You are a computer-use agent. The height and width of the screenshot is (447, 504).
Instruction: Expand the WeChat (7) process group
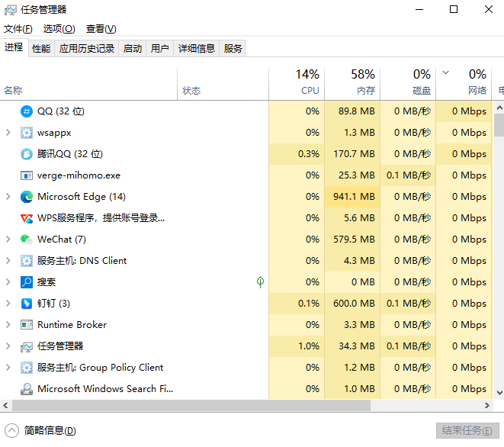click(x=8, y=240)
